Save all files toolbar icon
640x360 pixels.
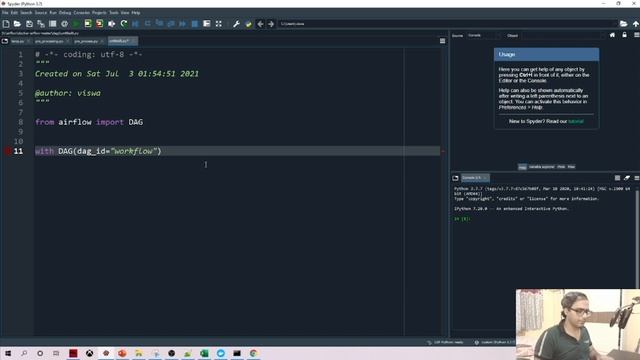point(41,24)
